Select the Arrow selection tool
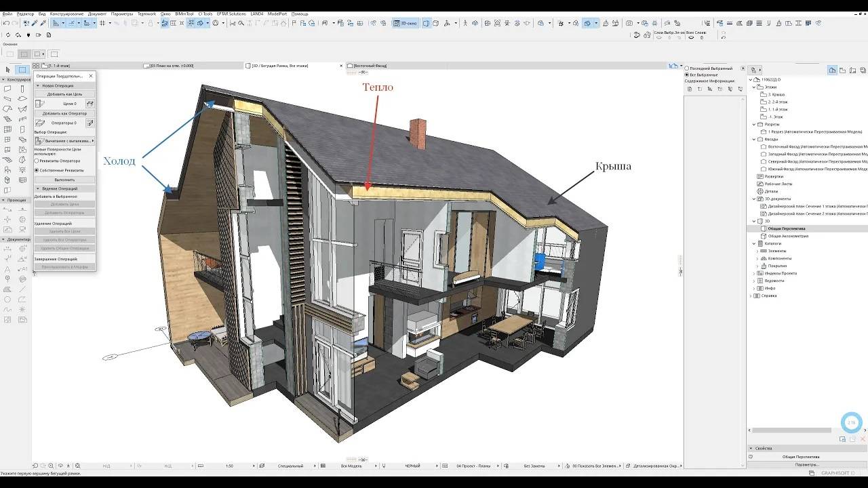The image size is (868, 488). tap(7, 70)
